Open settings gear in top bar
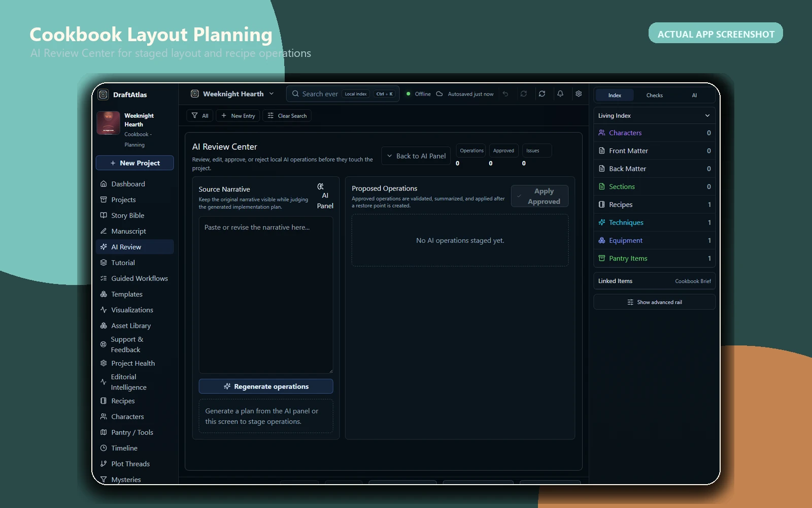This screenshot has height=508, width=812. pos(579,94)
